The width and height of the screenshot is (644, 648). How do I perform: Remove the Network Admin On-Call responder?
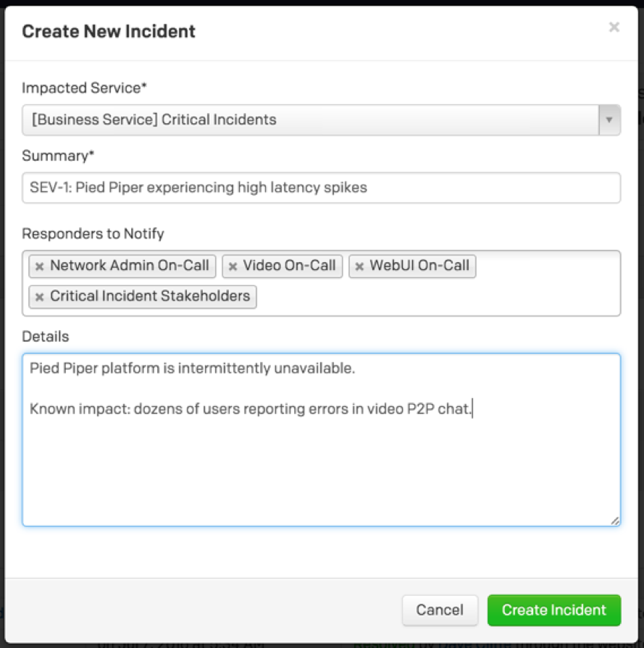click(40, 266)
